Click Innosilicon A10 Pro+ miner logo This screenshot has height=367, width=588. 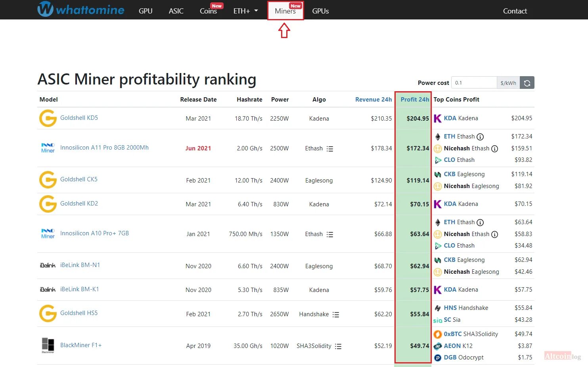pyautogui.click(x=48, y=233)
